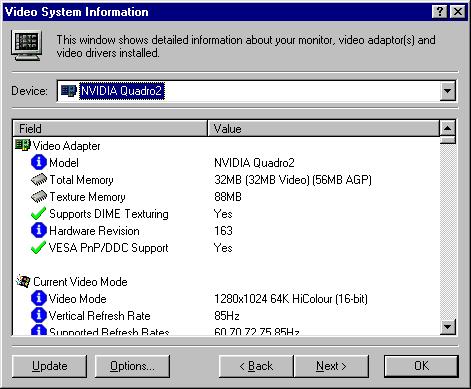Click value '1280x1024 64K HiColour (16-bit)'
Screen dimensions: 471x389
[x=291, y=299]
